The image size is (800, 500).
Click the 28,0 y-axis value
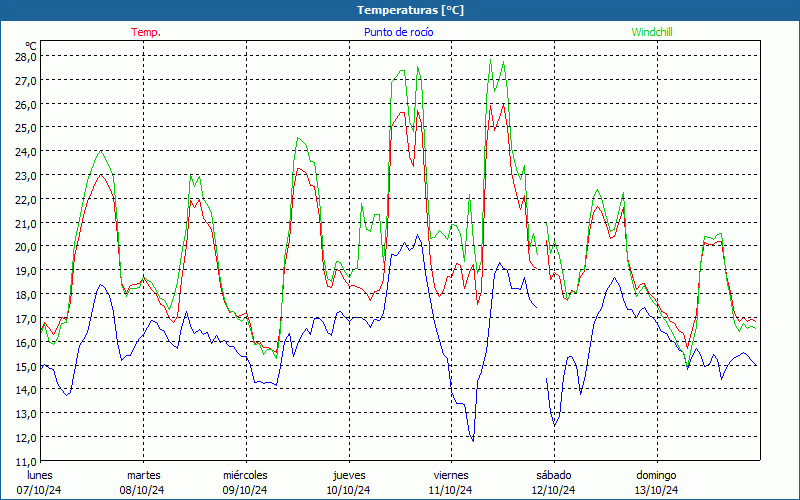(x=25, y=56)
